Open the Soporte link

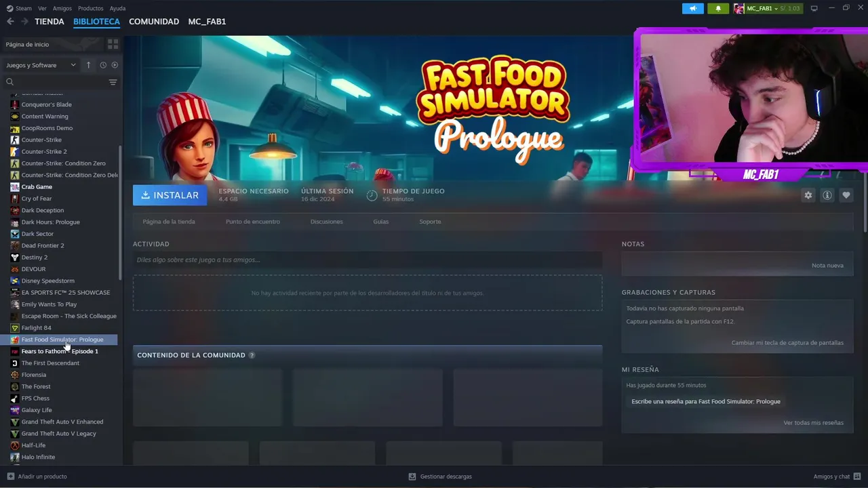pyautogui.click(x=430, y=222)
